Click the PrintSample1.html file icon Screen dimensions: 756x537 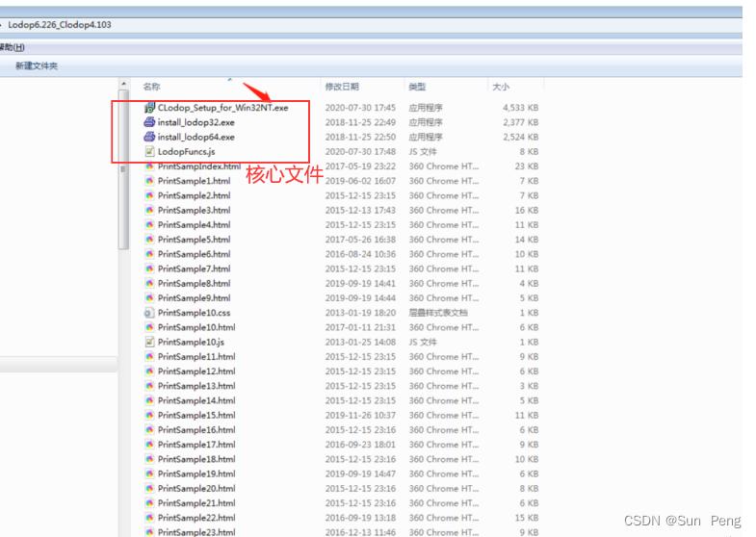149,181
